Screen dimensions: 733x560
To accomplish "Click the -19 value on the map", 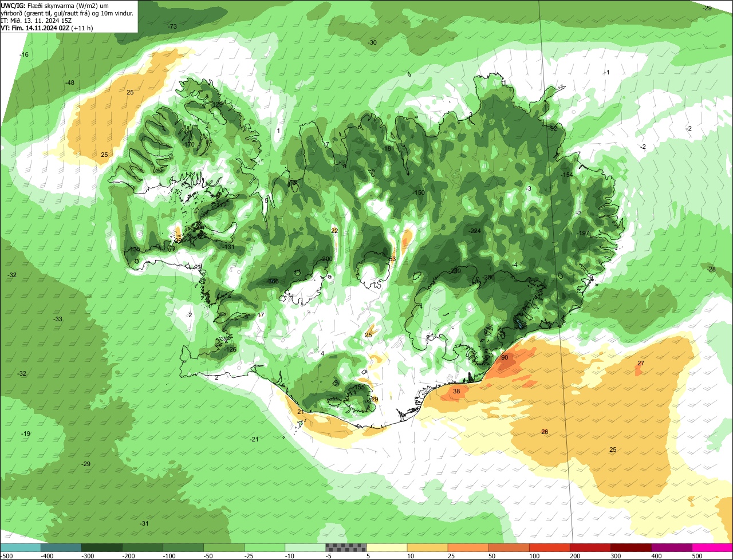I will tap(26, 433).
